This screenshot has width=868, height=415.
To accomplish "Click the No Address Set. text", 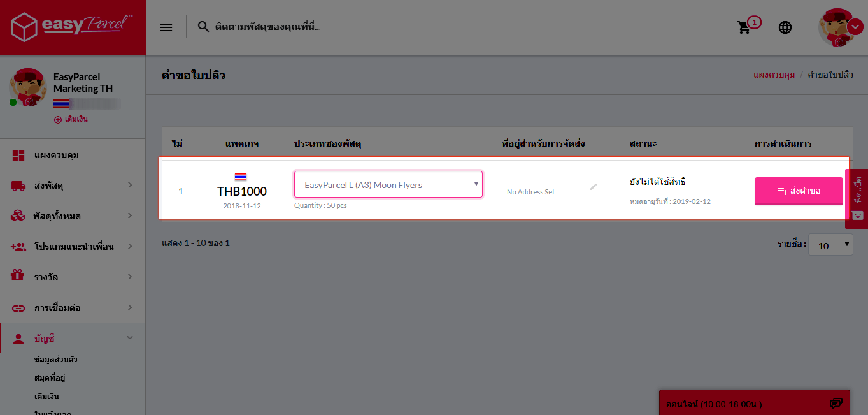I will tap(531, 192).
